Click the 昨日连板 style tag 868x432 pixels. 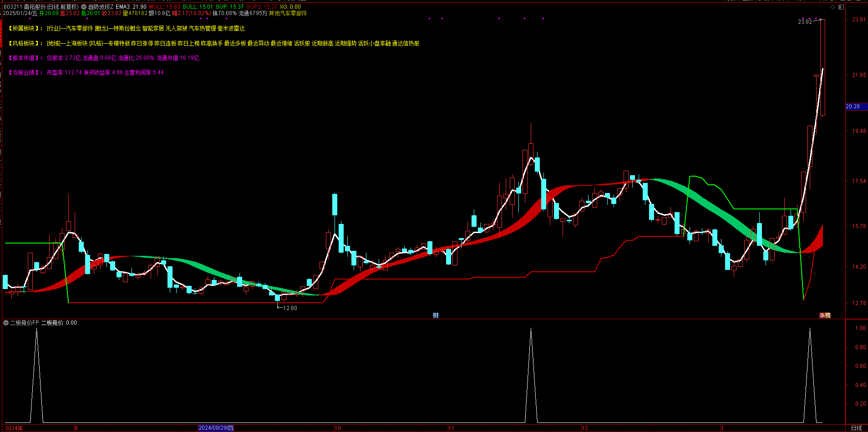(x=165, y=43)
